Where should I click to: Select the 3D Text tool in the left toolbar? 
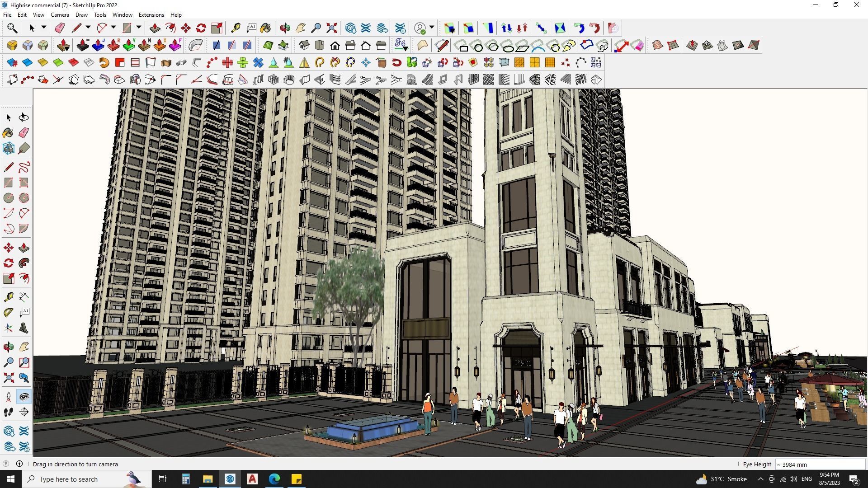pos(24,328)
